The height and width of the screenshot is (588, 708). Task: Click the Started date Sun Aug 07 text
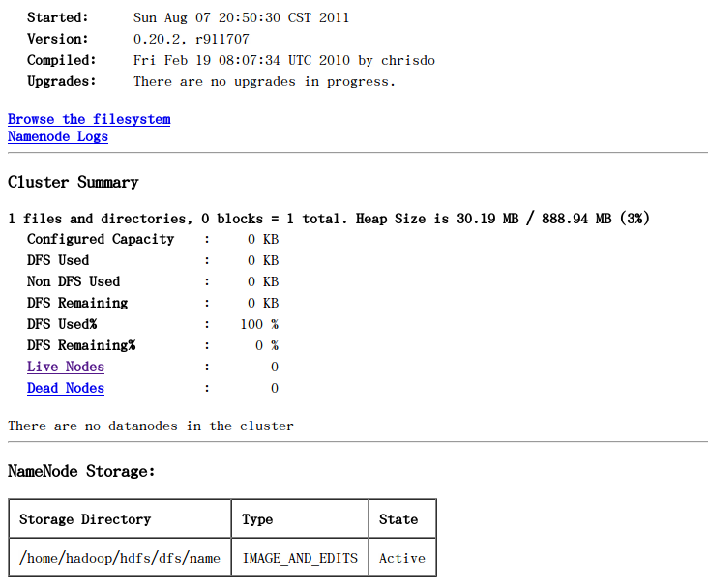(x=241, y=17)
